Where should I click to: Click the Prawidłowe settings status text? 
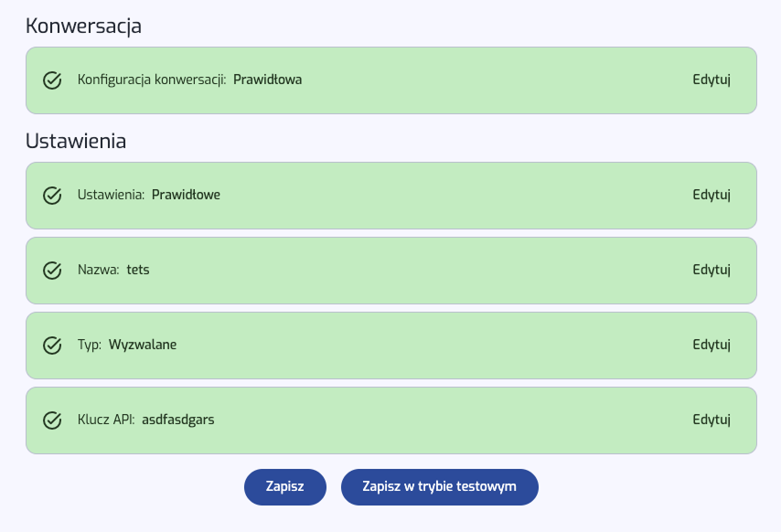coord(186,196)
